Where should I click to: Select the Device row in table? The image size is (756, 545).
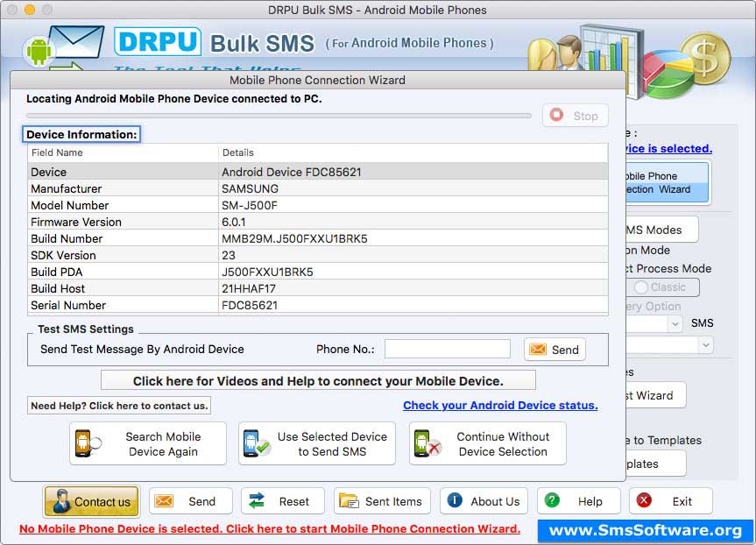(318, 172)
